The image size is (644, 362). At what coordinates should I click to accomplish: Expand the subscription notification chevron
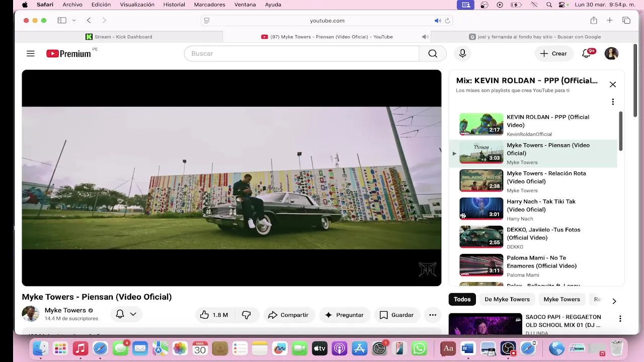click(133, 314)
